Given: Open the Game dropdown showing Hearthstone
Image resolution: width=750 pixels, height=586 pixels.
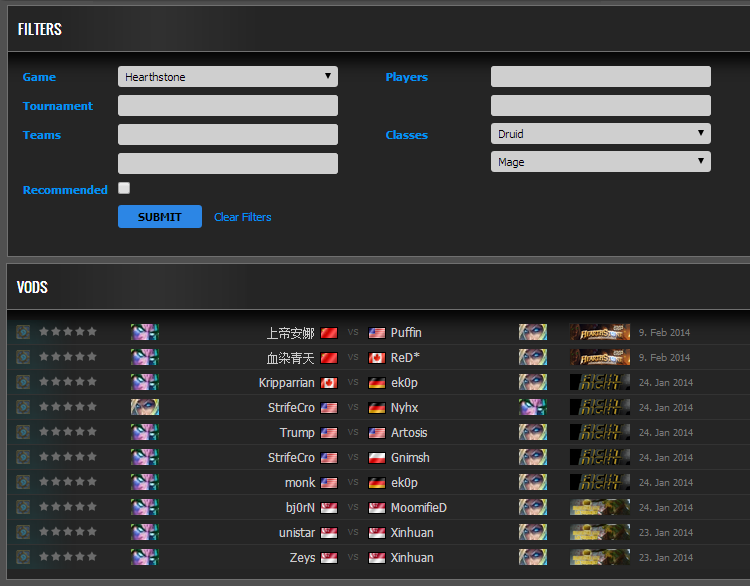Looking at the screenshot, I should tap(227, 77).
